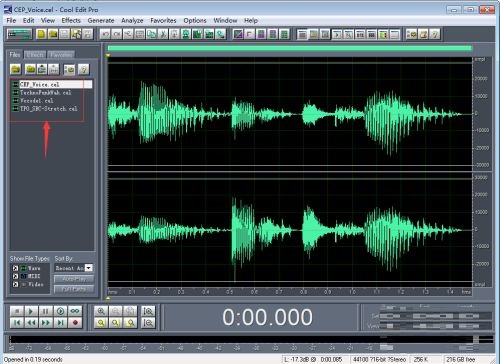Click the green horizontal range bar above waveform
Image resolution: width=500 pixels, height=364 pixels.
coord(290,49)
